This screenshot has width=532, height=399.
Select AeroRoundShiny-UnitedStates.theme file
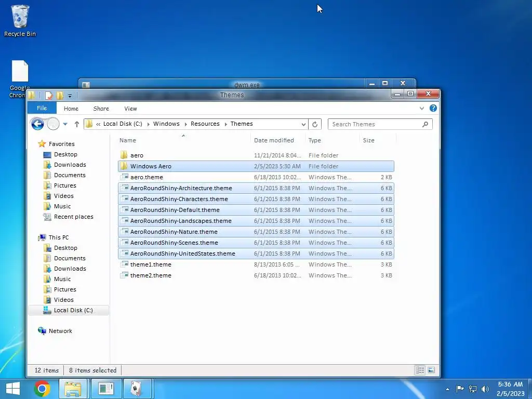[256, 254]
